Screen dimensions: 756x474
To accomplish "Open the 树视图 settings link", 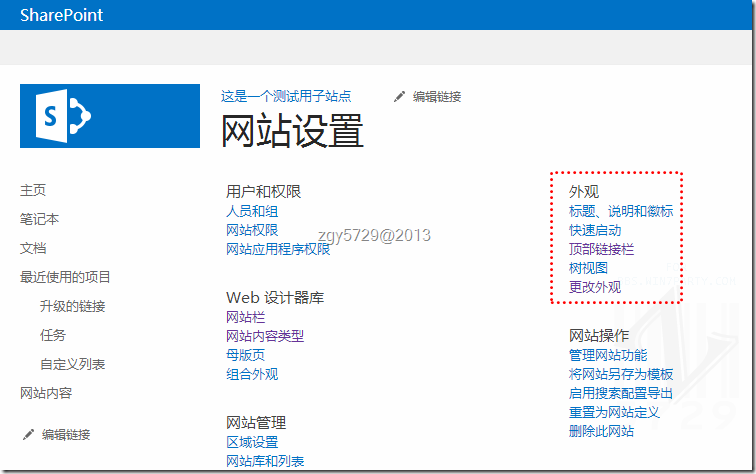I will coord(588,268).
